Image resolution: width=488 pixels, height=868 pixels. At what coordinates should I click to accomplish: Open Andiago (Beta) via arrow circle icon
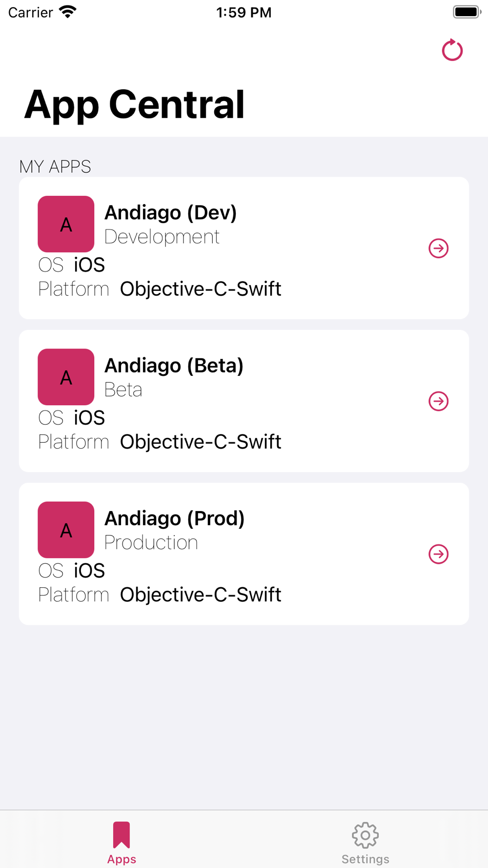pyautogui.click(x=438, y=401)
